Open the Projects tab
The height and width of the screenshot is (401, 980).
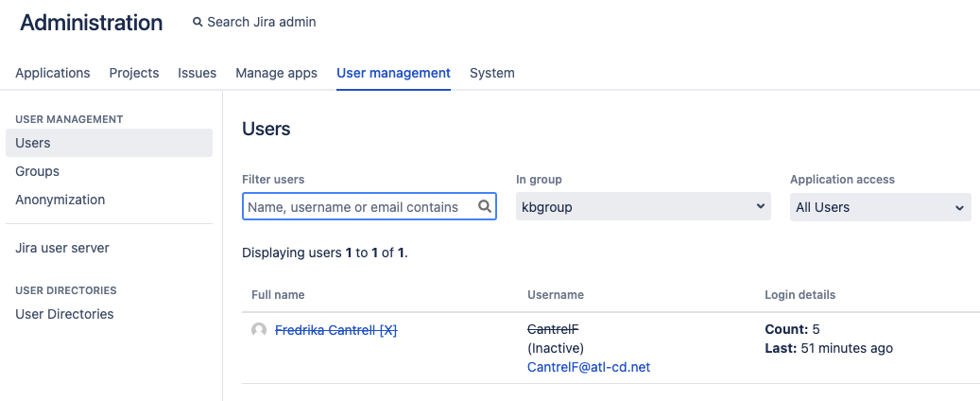pyautogui.click(x=134, y=73)
